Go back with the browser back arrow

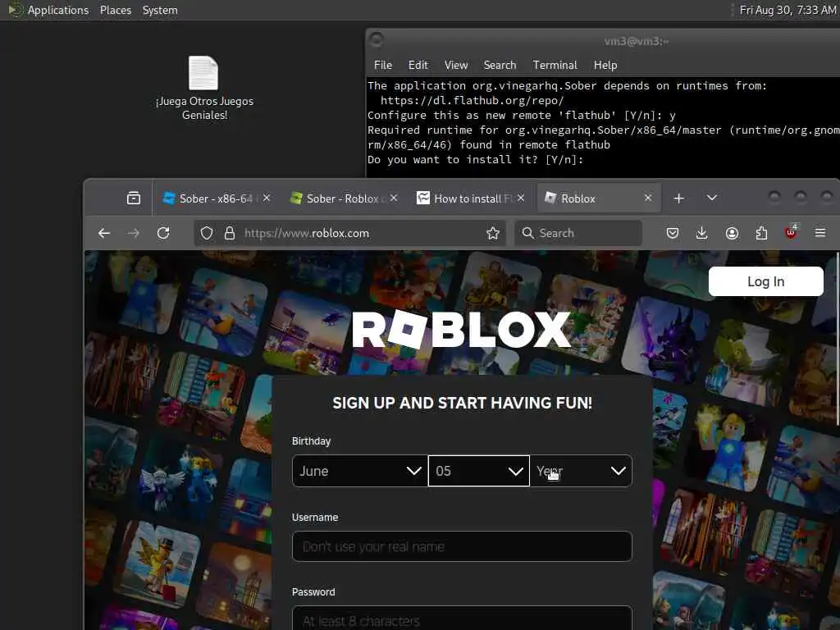point(104,233)
